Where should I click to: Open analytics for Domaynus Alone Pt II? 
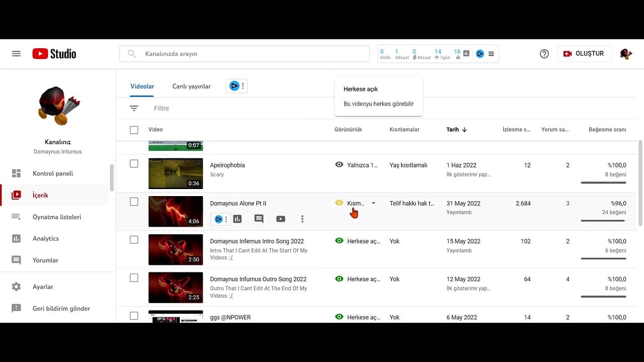(x=237, y=219)
